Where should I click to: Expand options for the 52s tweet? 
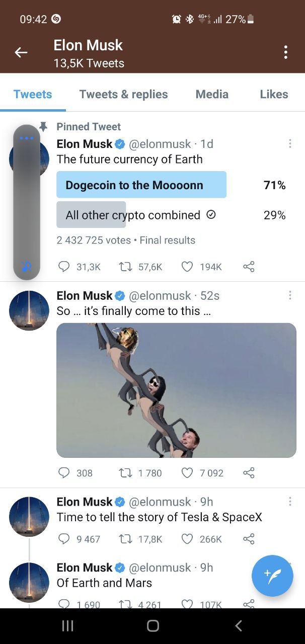pyautogui.click(x=290, y=295)
